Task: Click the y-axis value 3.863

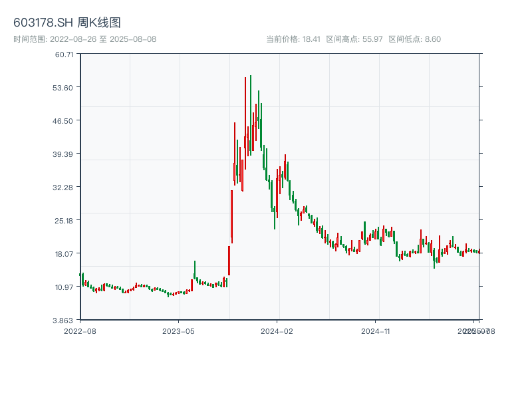Action: [63, 321]
